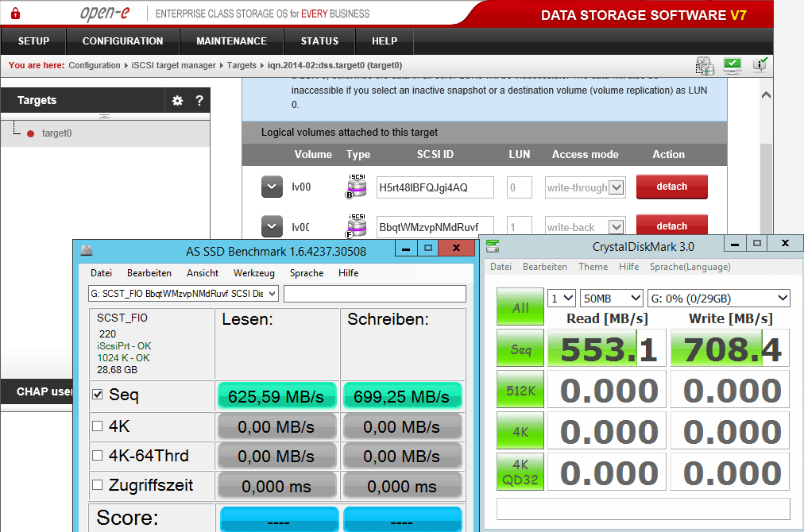Click the 625,59 MB/s Seq read result

click(276, 396)
